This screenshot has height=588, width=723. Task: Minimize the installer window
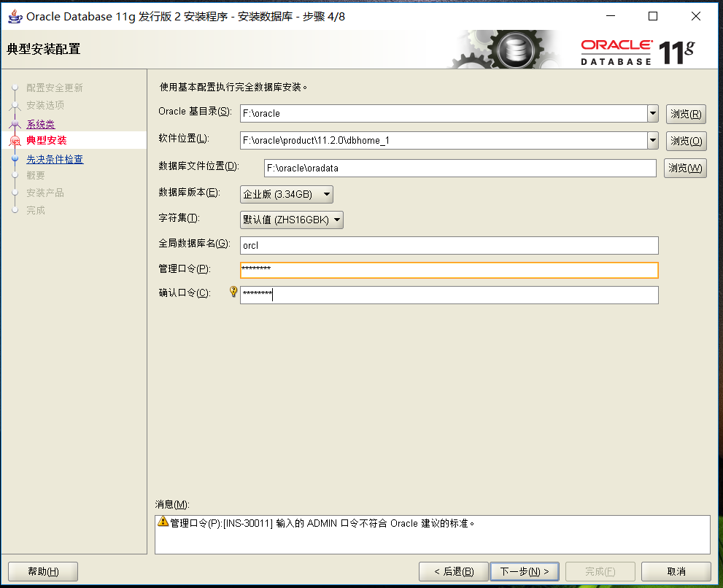point(611,16)
